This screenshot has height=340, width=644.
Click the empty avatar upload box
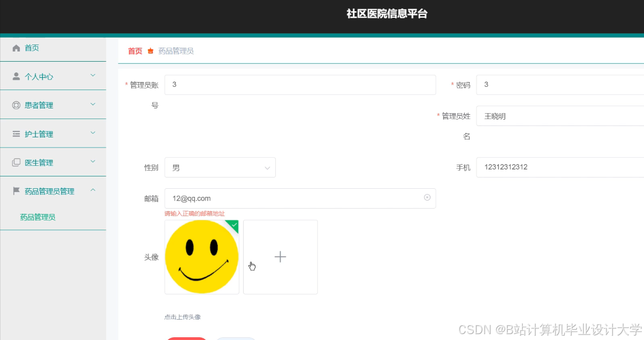(x=280, y=257)
